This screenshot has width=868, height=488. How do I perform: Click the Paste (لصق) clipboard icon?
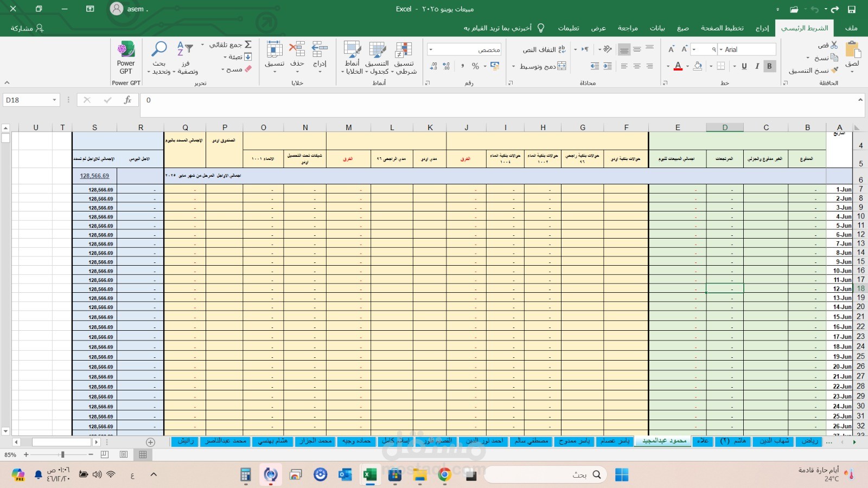coord(853,50)
